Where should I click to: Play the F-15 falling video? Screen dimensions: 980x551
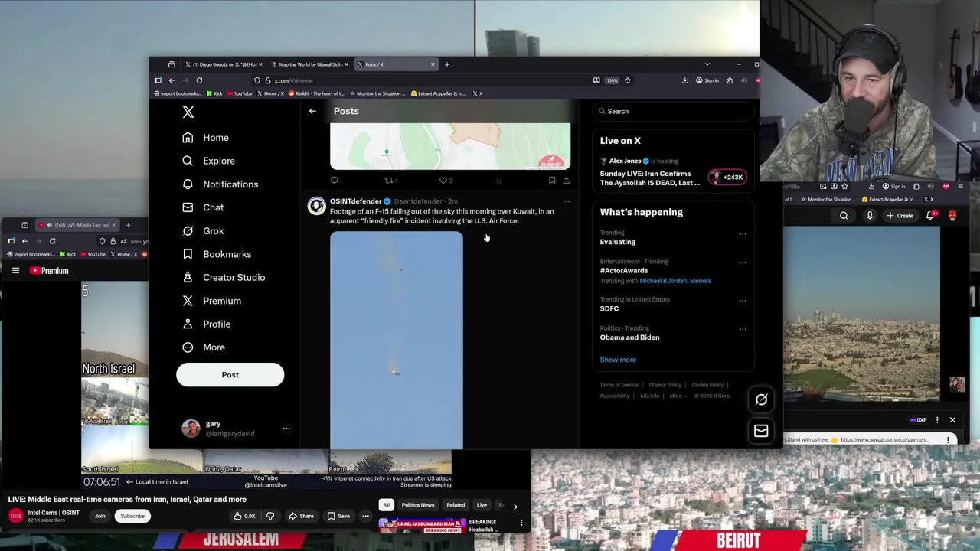click(x=397, y=340)
